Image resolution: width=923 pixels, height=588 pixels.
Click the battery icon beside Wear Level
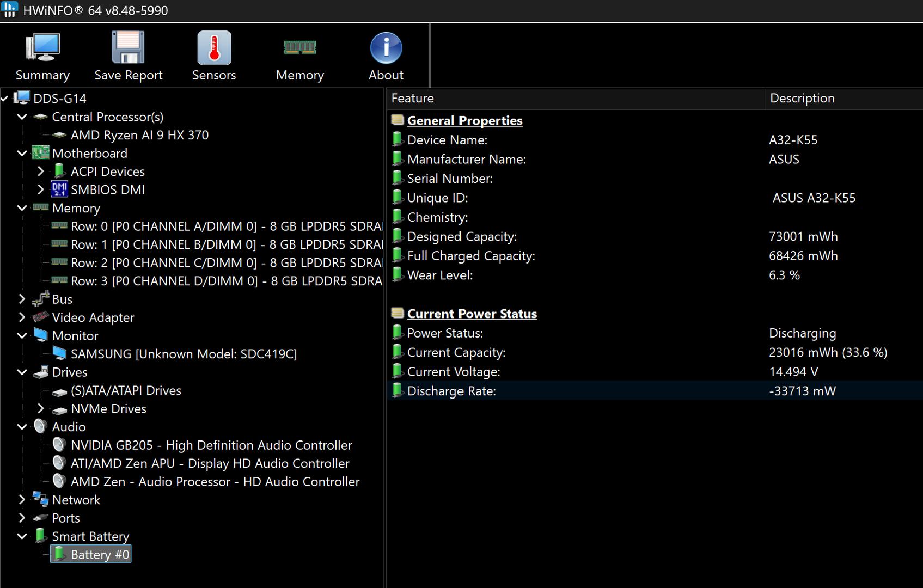[398, 274]
